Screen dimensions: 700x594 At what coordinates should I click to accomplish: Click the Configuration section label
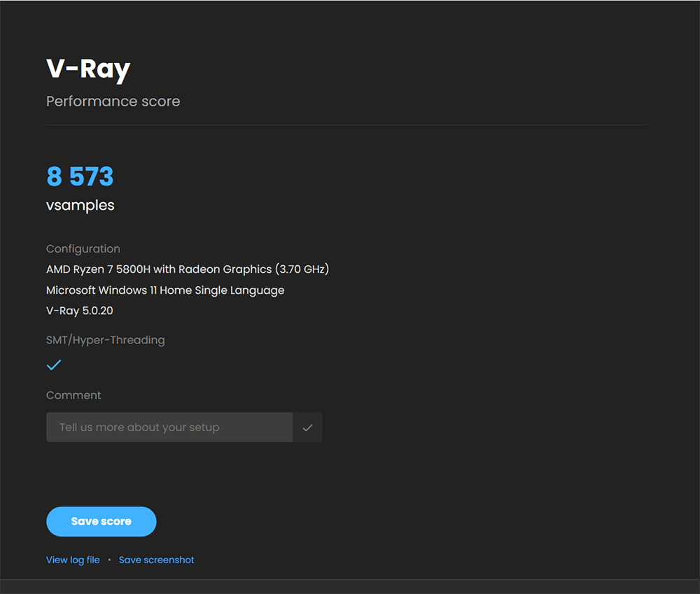pos(83,248)
